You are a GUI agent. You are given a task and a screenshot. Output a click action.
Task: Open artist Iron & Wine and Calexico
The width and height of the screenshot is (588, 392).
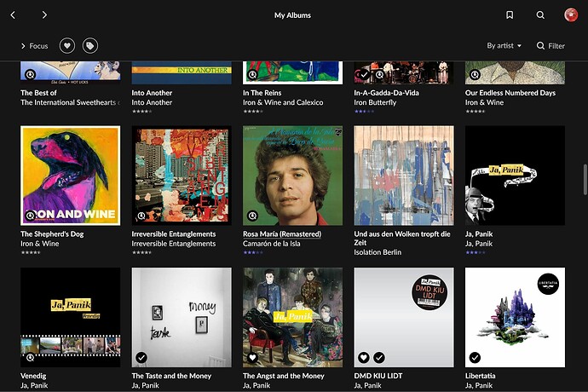tap(283, 102)
